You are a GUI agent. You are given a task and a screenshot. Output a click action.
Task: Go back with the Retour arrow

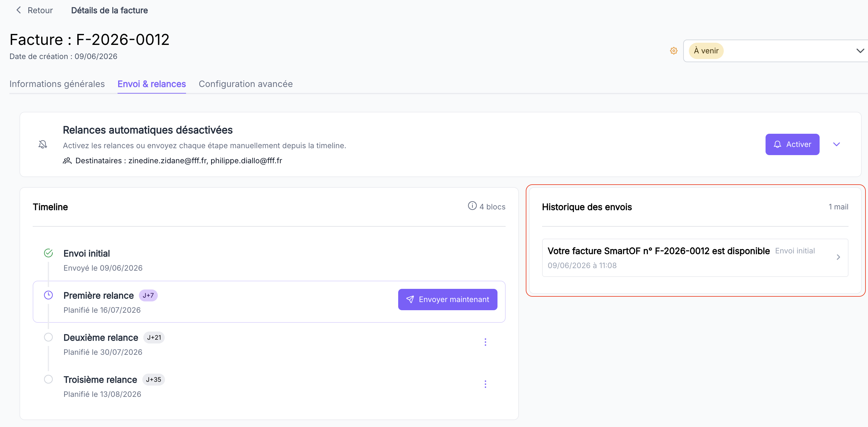[19, 10]
